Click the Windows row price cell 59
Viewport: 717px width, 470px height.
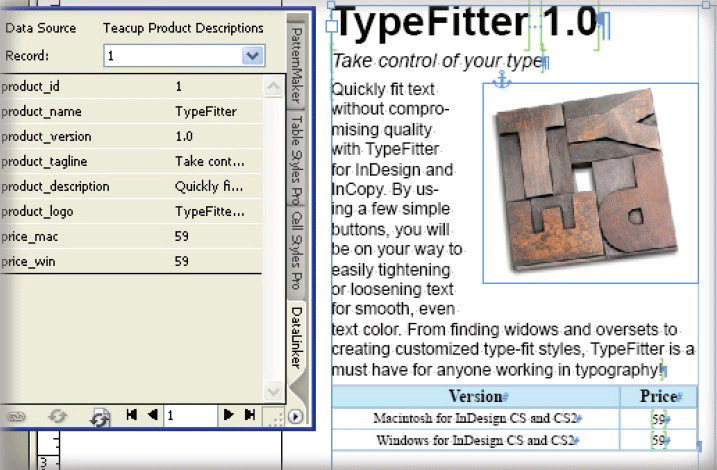(x=658, y=440)
